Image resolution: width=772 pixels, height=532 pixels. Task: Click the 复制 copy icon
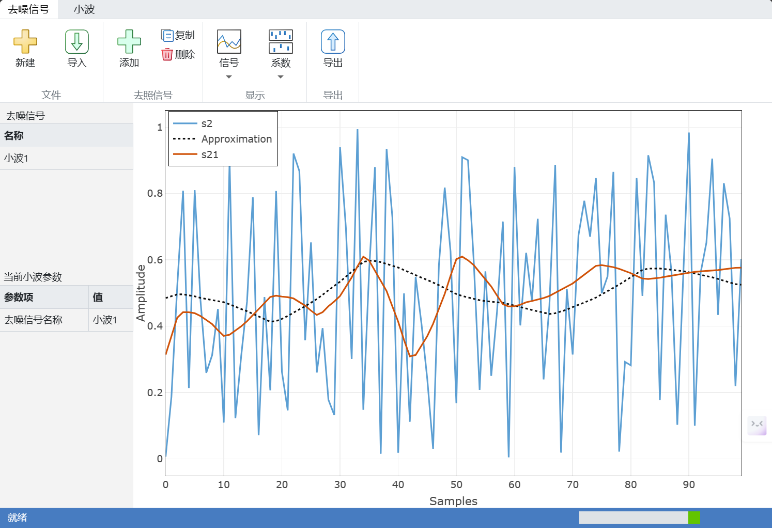pyautogui.click(x=167, y=35)
